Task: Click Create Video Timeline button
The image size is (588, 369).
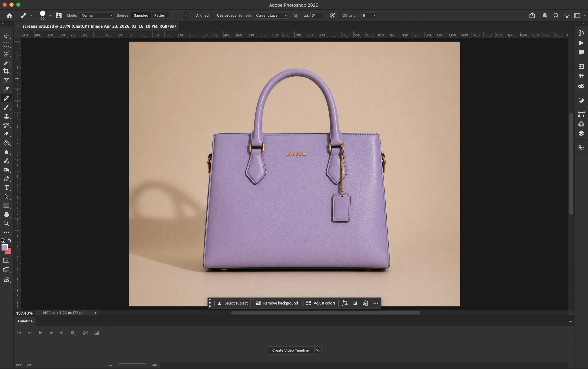Action: click(x=290, y=350)
